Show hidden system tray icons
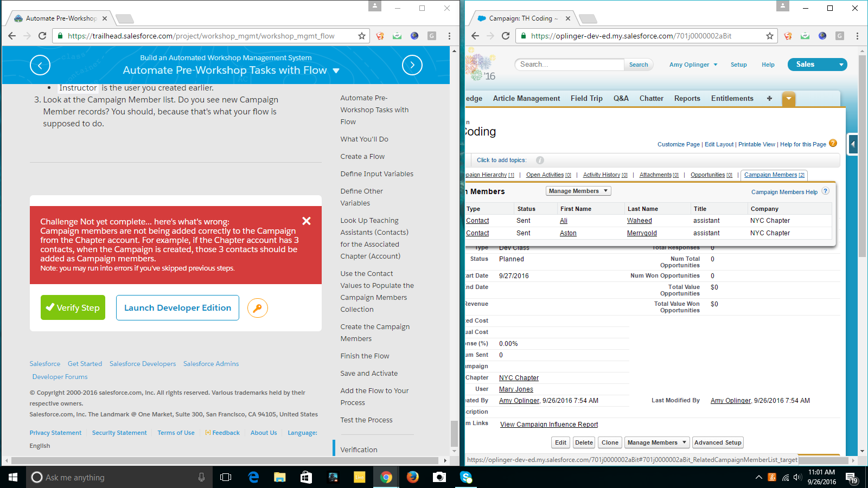This screenshot has width=868, height=488. (x=758, y=477)
